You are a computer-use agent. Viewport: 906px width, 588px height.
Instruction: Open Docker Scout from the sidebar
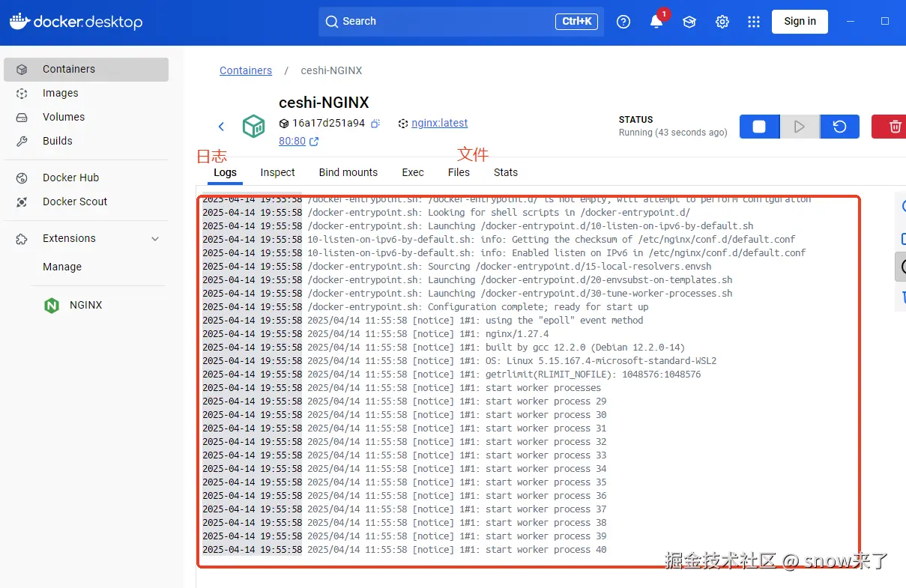[x=86, y=201]
